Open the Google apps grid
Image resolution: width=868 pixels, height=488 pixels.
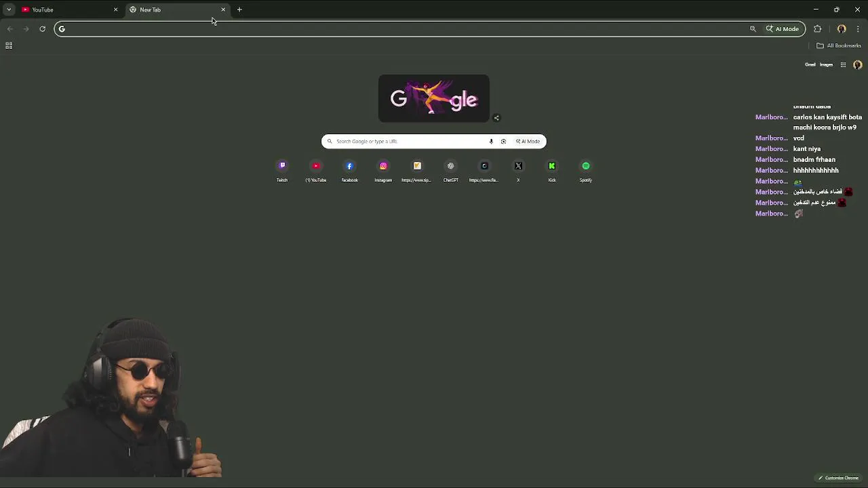point(843,65)
